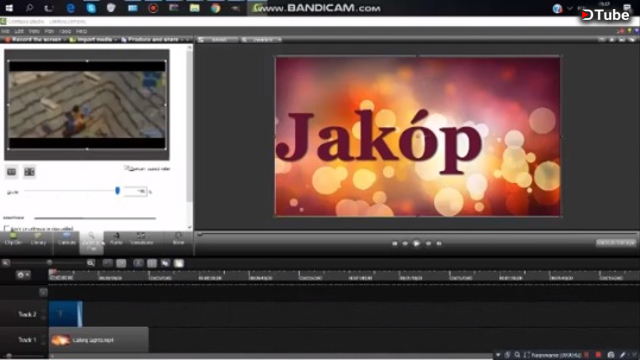
Task: Click the Copy icon on timeline toolbar
Action: tap(165, 263)
